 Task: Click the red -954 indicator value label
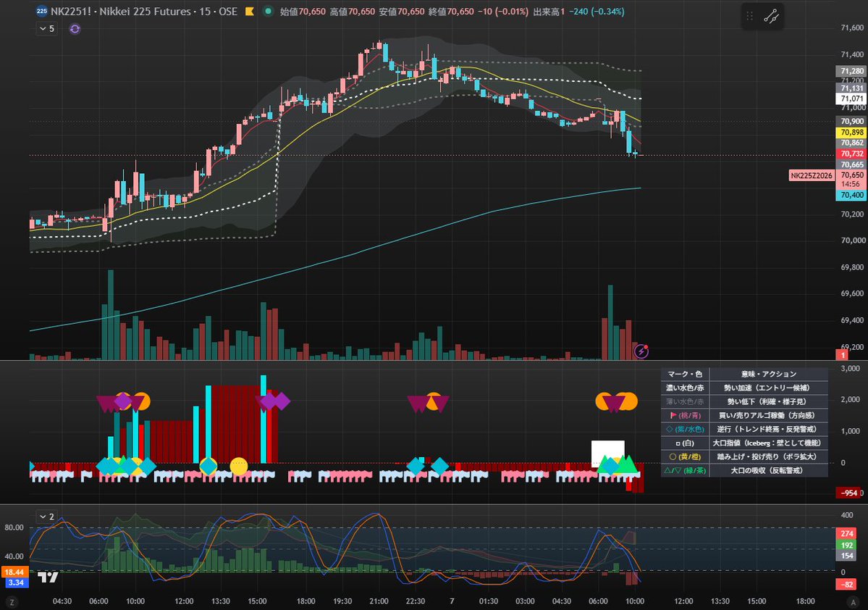(848, 493)
